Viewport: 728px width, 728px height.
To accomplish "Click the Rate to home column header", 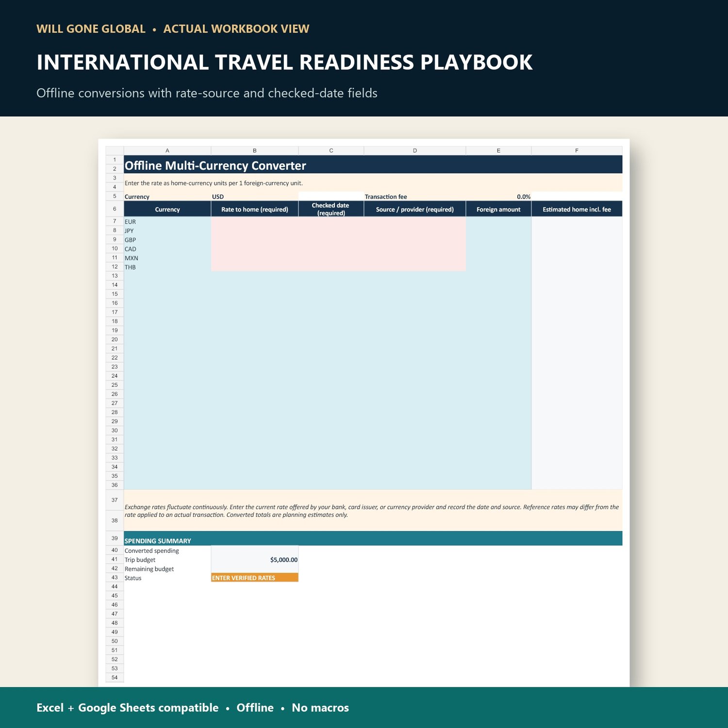I will click(x=255, y=209).
